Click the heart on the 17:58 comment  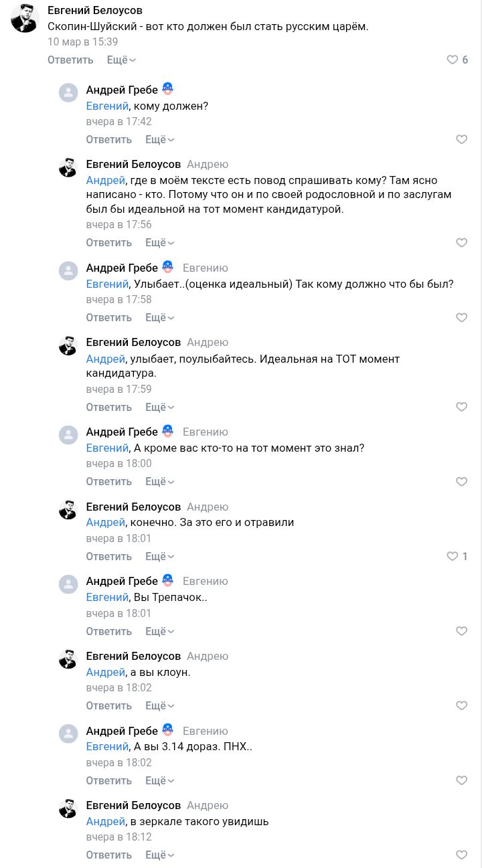click(x=461, y=318)
